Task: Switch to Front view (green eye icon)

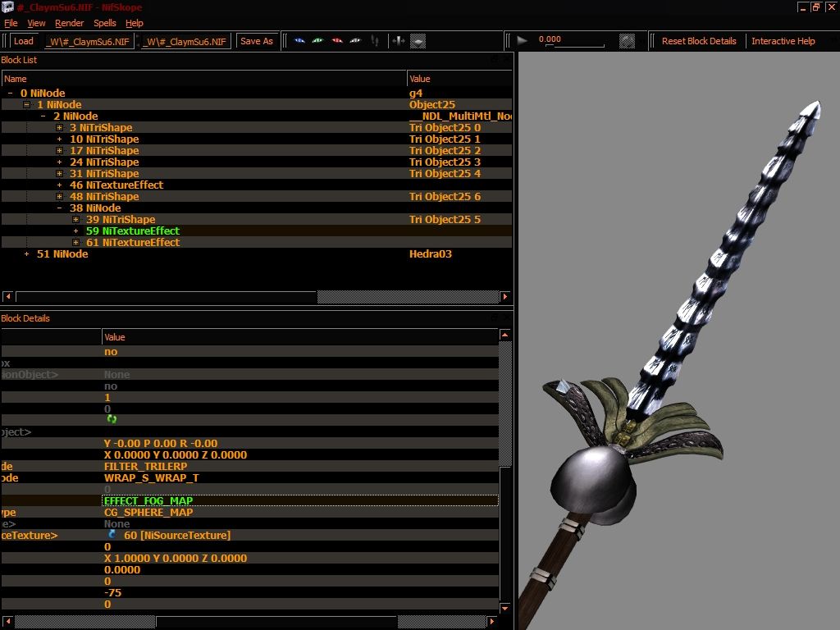Action: click(x=318, y=41)
